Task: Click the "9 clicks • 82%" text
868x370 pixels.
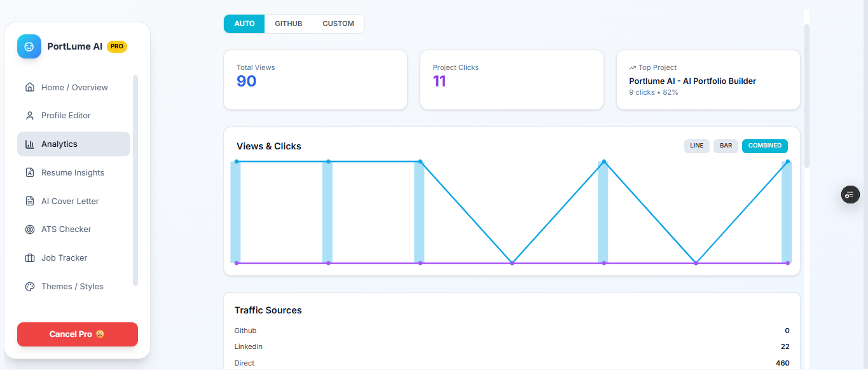Action: pyautogui.click(x=654, y=92)
